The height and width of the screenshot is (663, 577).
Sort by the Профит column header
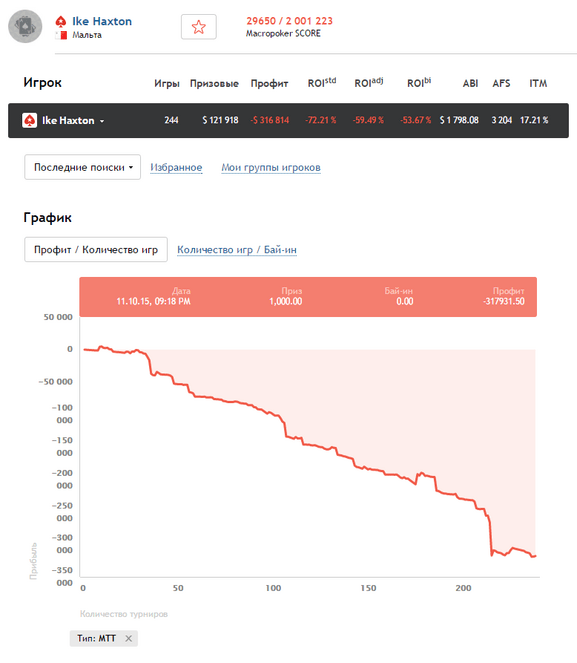click(x=269, y=83)
